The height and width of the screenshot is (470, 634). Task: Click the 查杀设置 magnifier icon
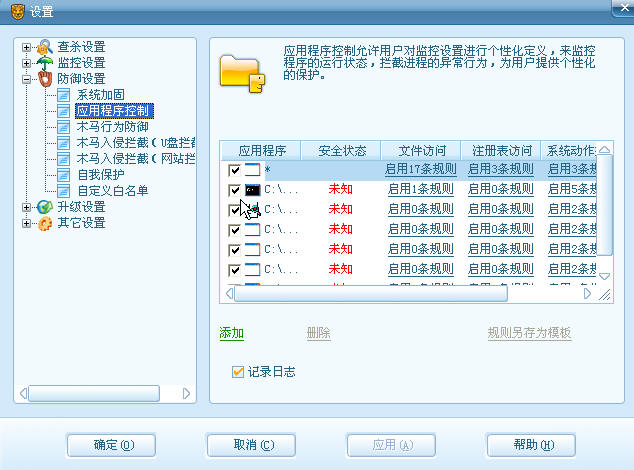(45, 47)
